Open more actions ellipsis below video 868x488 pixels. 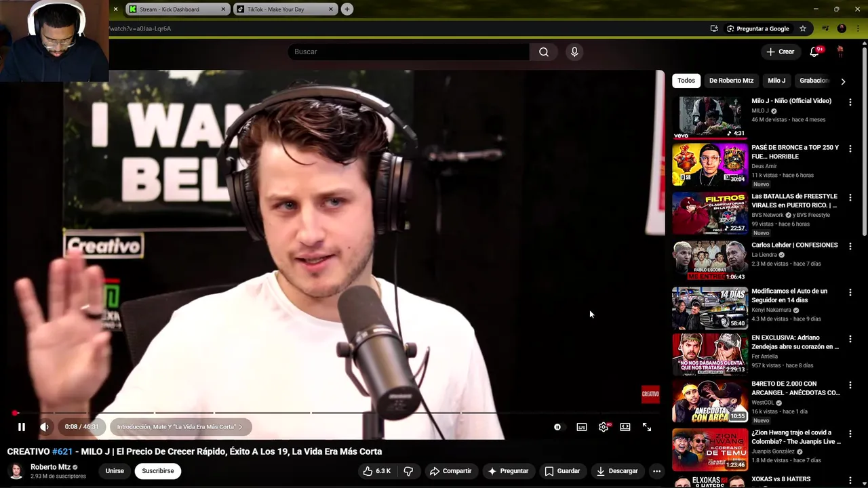click(x=656, y=471)
